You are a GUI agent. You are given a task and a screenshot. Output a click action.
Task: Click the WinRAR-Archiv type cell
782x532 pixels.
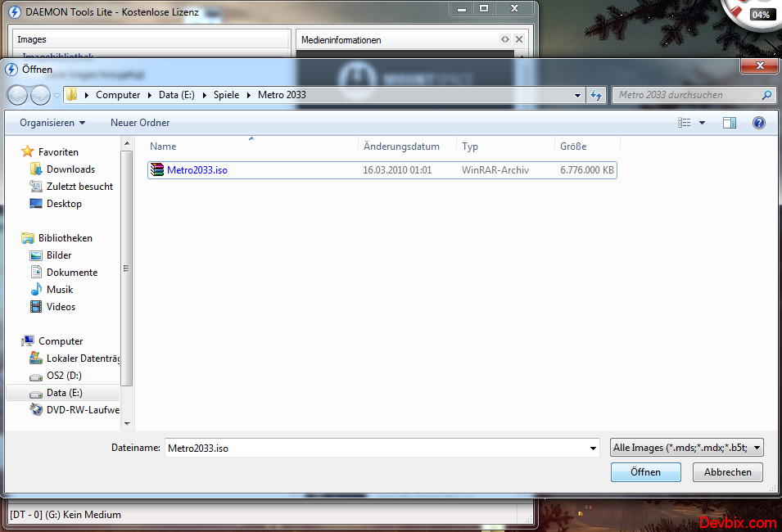pos(495,170)
